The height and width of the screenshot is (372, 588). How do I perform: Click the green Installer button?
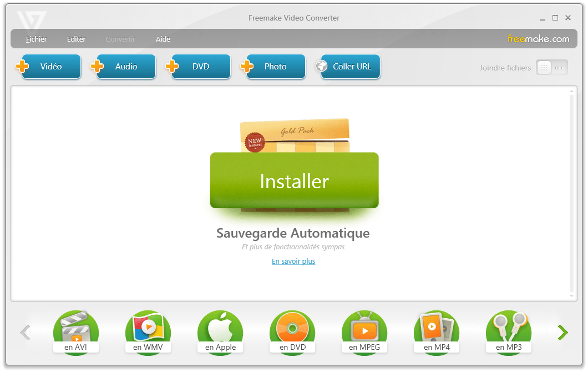[295, 180]
